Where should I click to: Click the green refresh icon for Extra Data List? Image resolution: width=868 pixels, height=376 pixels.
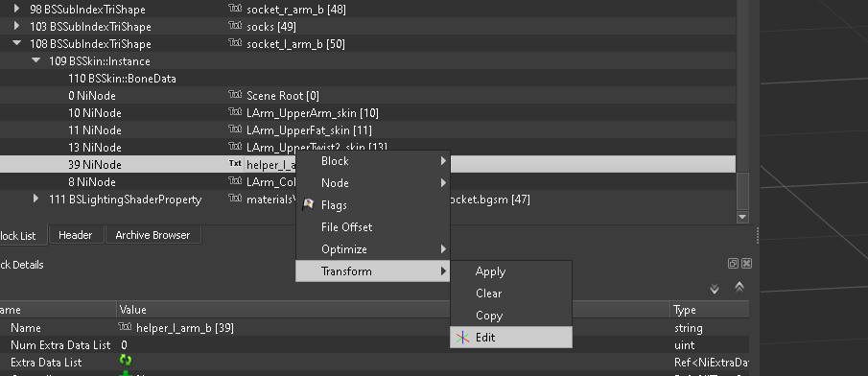(x=126, y=361)
